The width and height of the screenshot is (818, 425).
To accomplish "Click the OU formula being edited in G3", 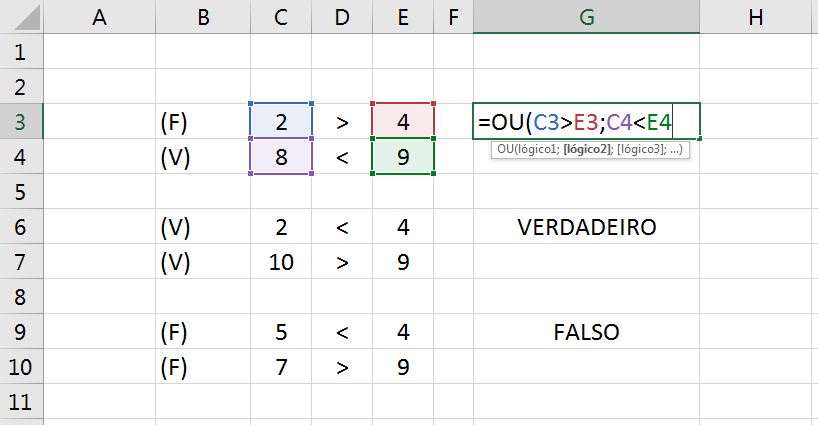I will [x=574, y=123].
